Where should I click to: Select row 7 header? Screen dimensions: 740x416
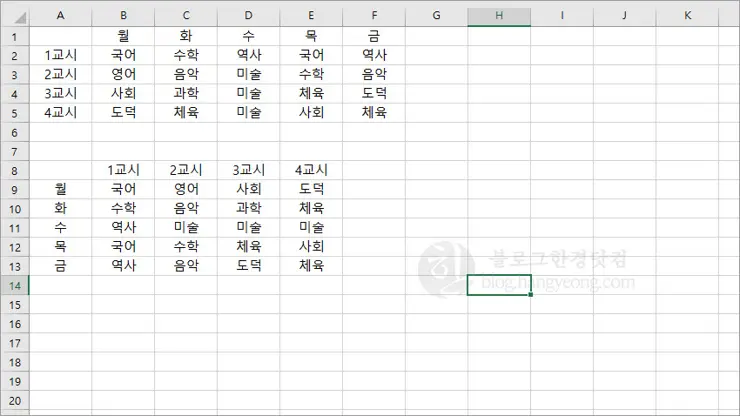coord(15,152)
